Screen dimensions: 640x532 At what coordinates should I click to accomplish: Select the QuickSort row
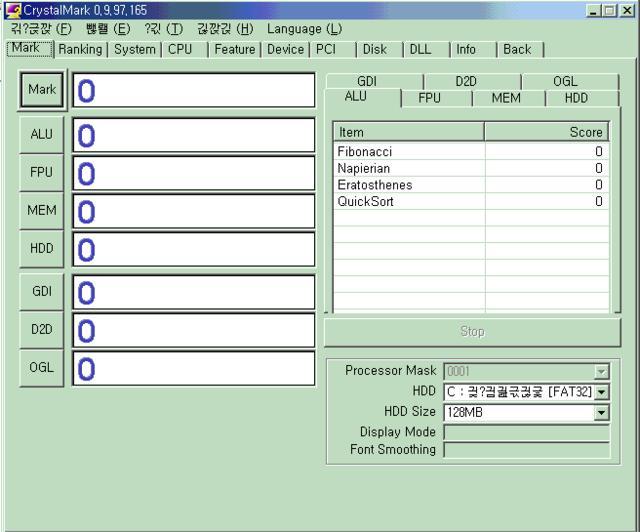(x=471, y=202)
